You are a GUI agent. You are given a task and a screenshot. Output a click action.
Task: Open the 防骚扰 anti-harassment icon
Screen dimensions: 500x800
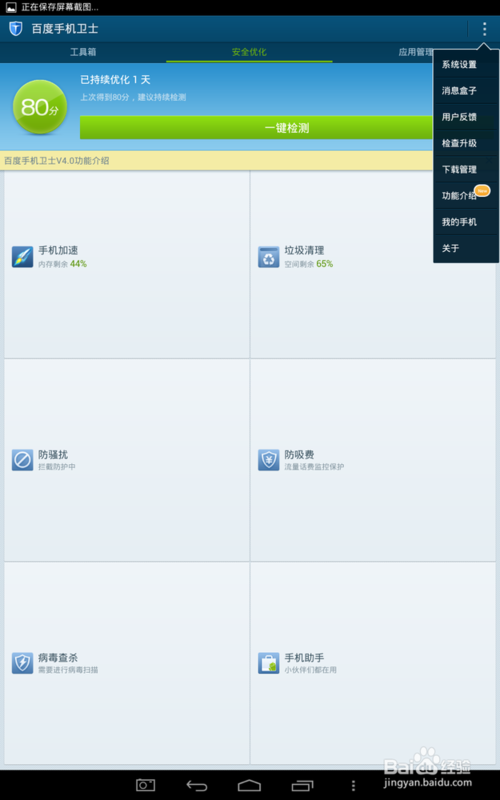point(22,460)
